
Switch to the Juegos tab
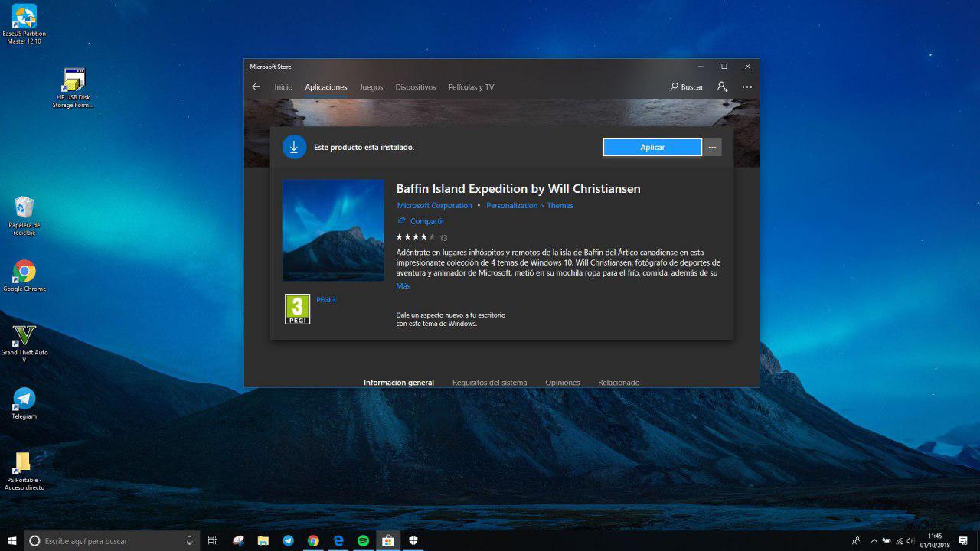(371, 87)
